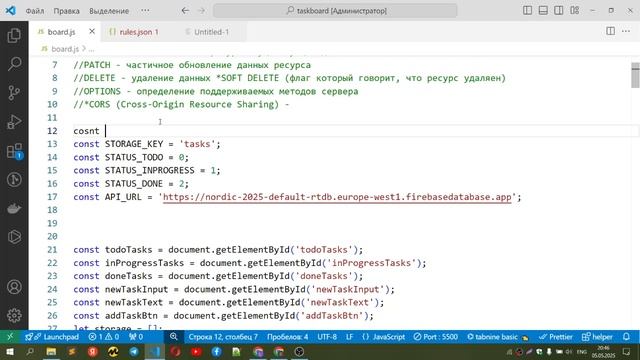Viewport: 640px width, 360px height.
Task: Open Source Control view
Action: 14,93
